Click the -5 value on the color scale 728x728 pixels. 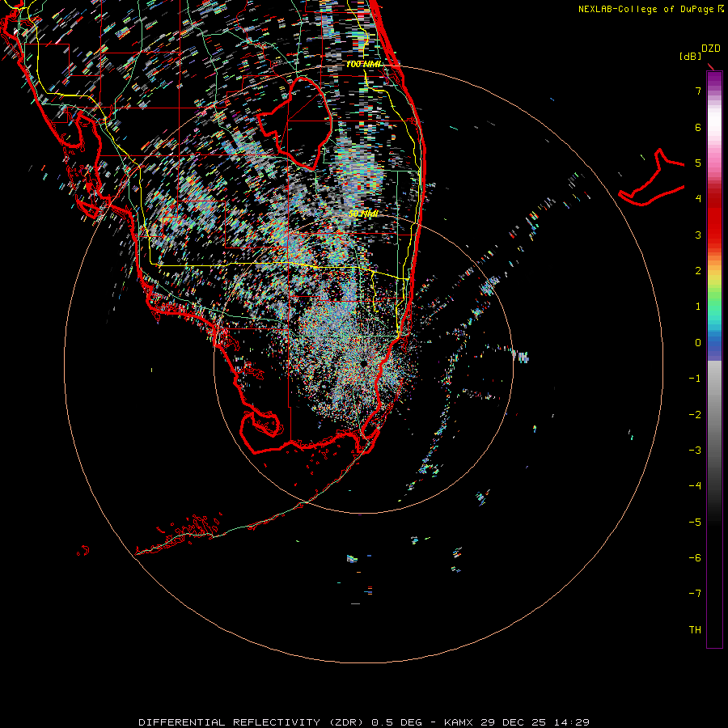(695, 523)
